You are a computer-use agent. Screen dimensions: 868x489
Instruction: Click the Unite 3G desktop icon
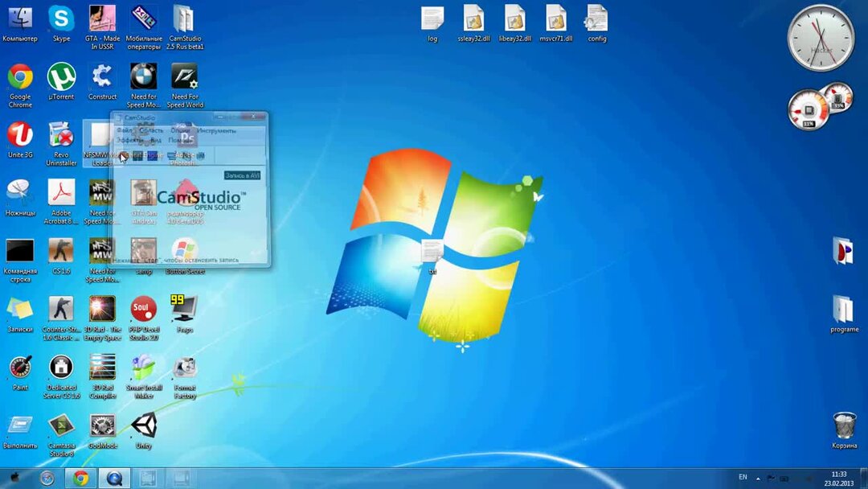pyautogui.click(x=20, y=140)
